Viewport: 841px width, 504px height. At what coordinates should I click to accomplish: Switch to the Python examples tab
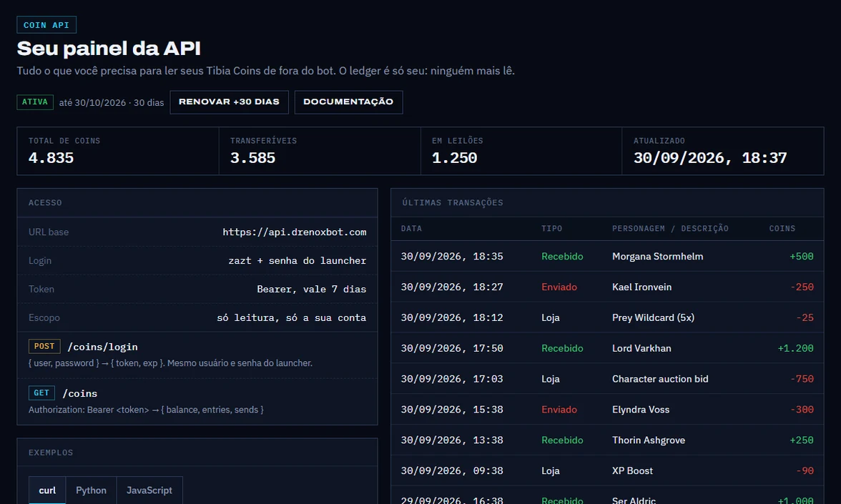click(92, 490)
